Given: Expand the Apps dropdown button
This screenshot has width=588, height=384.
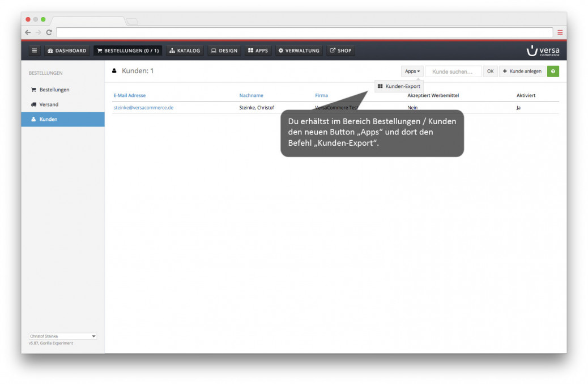Looking at the screenshot, I should click(x=412, y=71).
